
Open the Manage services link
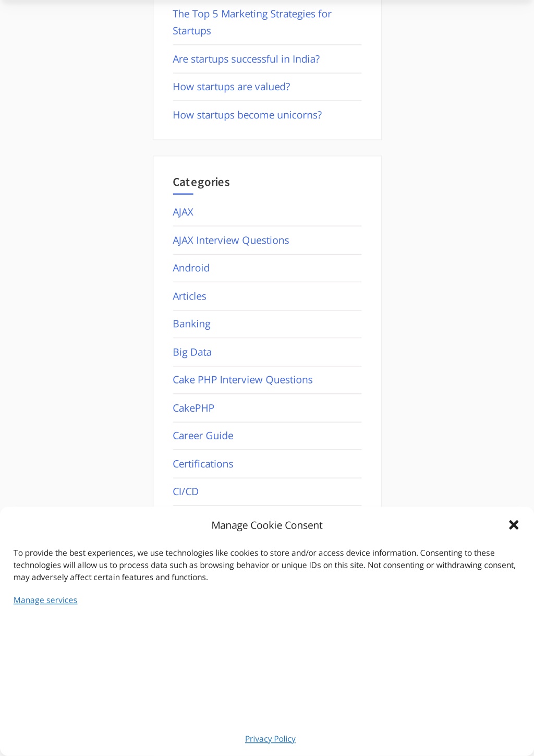(x=45, y=600)
